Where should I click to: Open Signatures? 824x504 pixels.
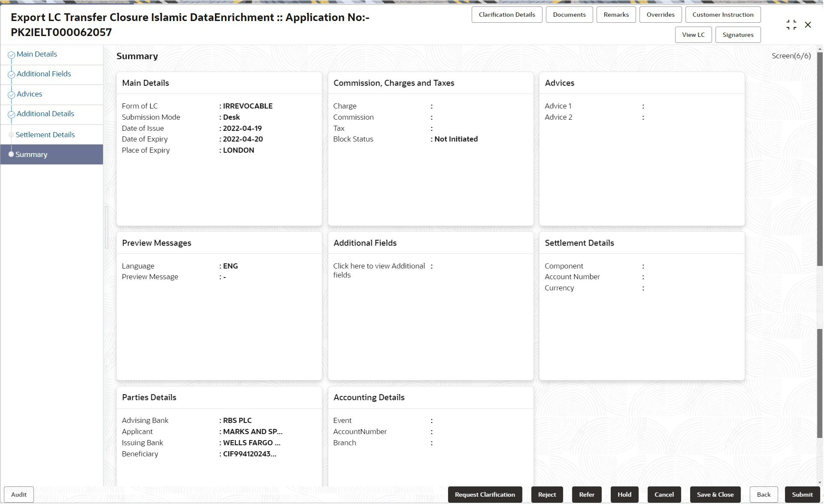coord(737,35)
